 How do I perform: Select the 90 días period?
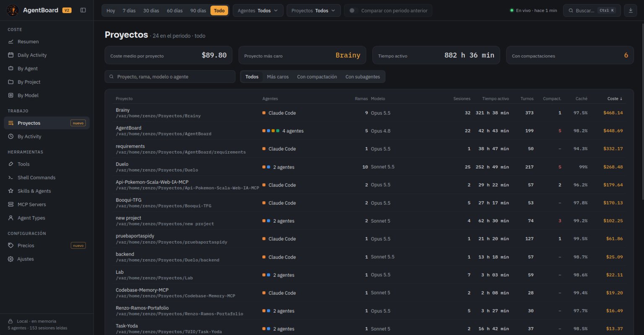click(x=198, y=10)
